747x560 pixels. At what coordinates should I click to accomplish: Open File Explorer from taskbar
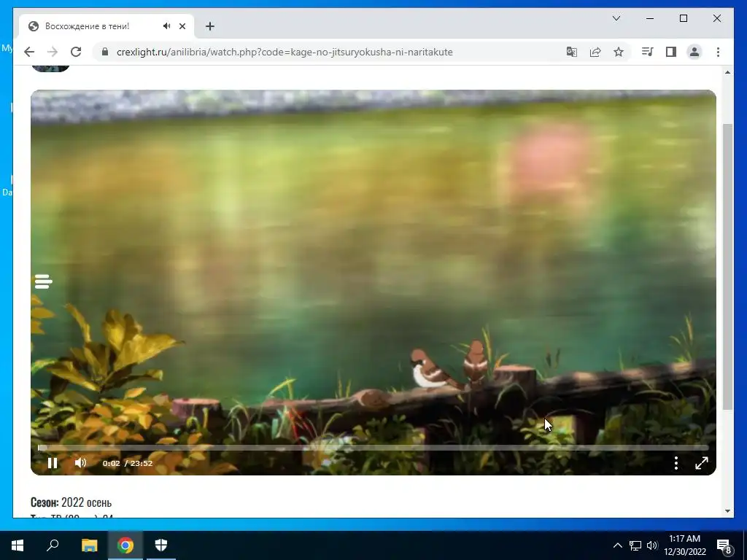click(x=89, y=545)
